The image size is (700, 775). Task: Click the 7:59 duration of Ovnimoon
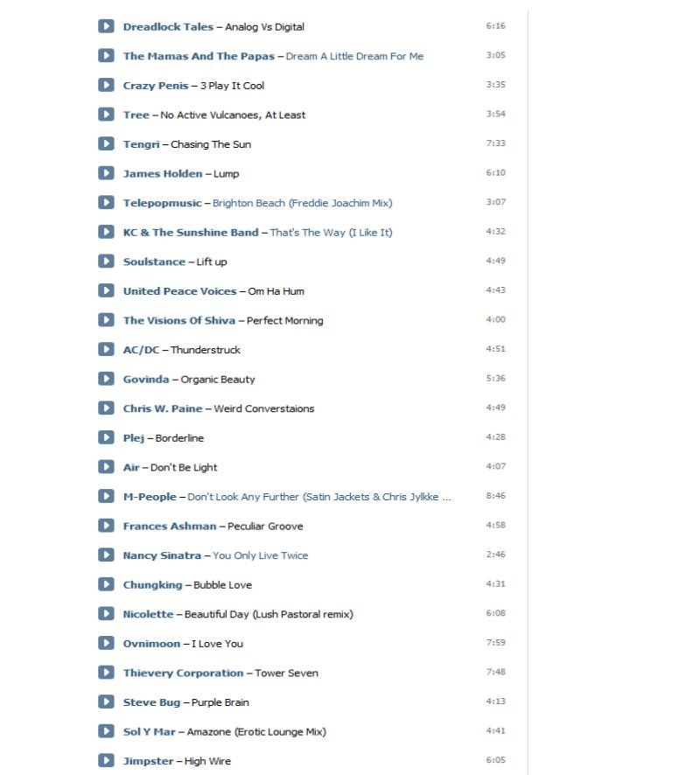[495, 642]
